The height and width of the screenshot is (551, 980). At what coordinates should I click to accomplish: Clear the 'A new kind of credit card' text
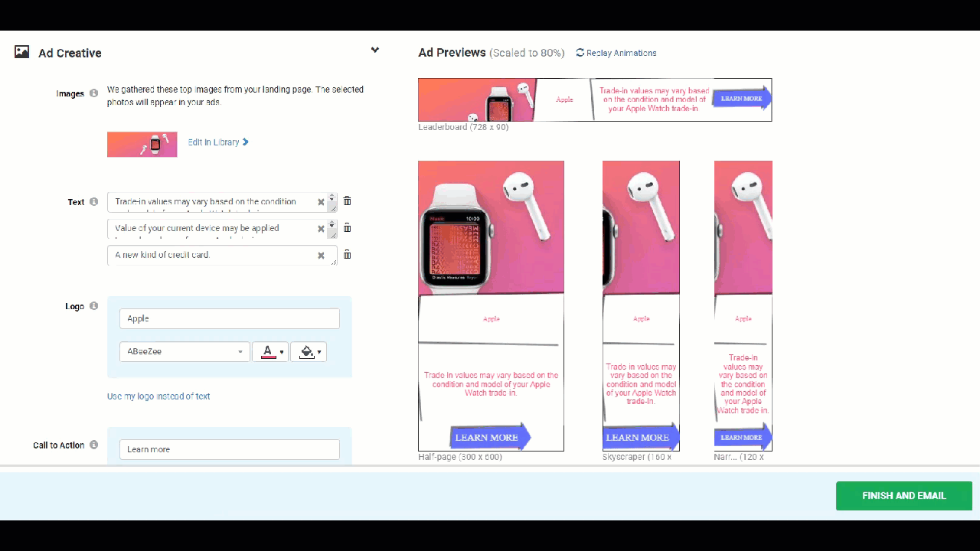[322, 256]
